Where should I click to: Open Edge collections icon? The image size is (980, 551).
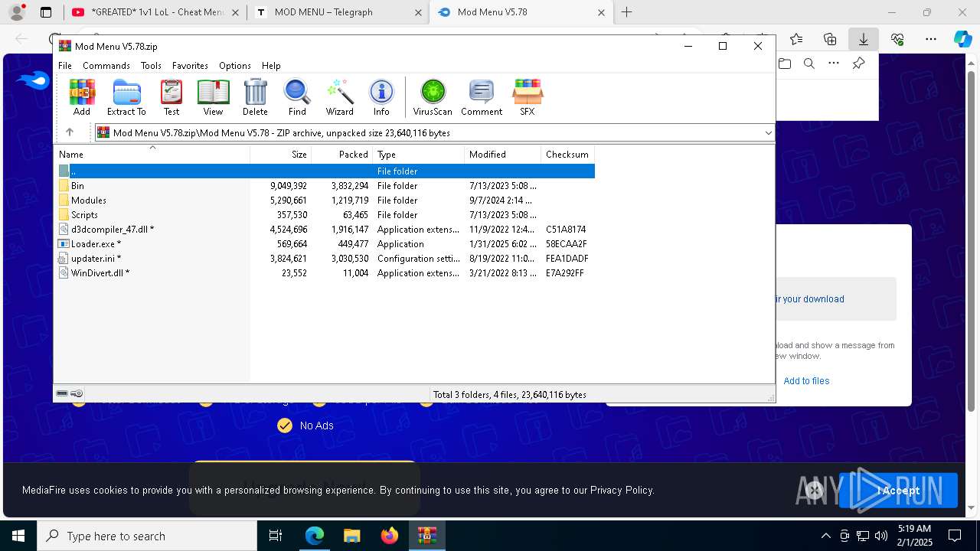click(830, 39)
